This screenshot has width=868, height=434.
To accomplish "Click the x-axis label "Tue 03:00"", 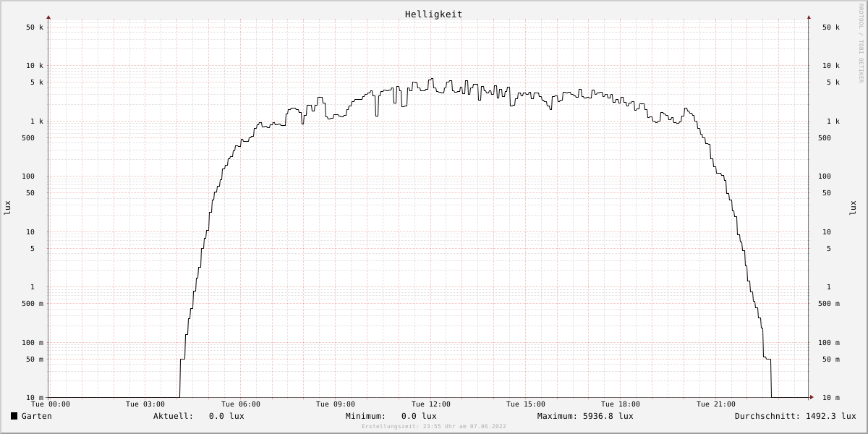I will click(145, 404).
